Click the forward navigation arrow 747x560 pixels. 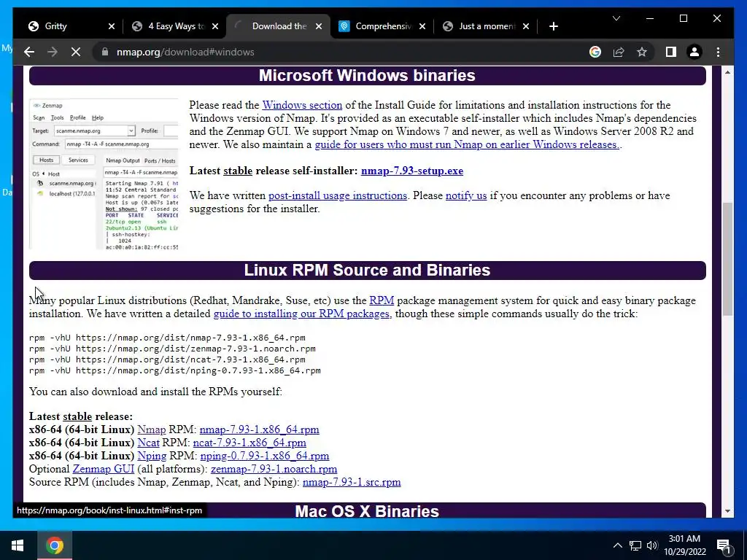pos(53,52)
